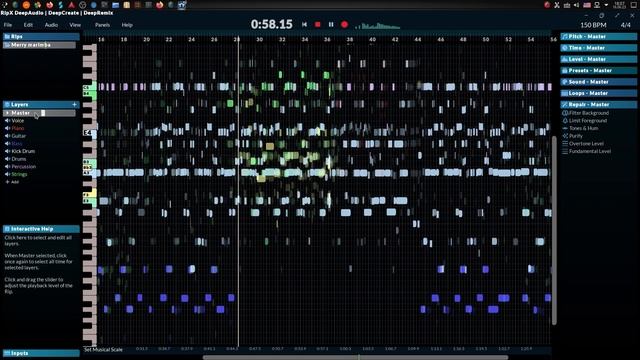Click the Tones & Hum repair icon
Screen dimensions: 640x360
click(x=565, y=128)
